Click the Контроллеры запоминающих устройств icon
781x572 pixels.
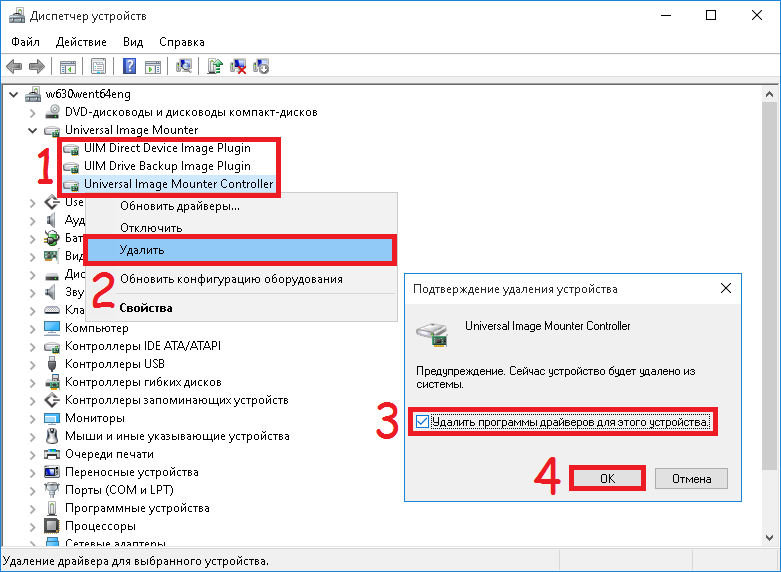tap(52, 400)
